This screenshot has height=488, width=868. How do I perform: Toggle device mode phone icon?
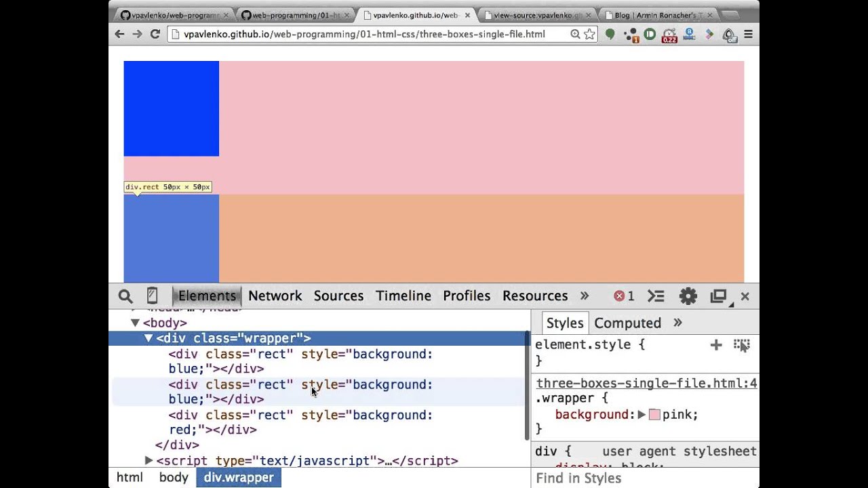tap(152, 296)
